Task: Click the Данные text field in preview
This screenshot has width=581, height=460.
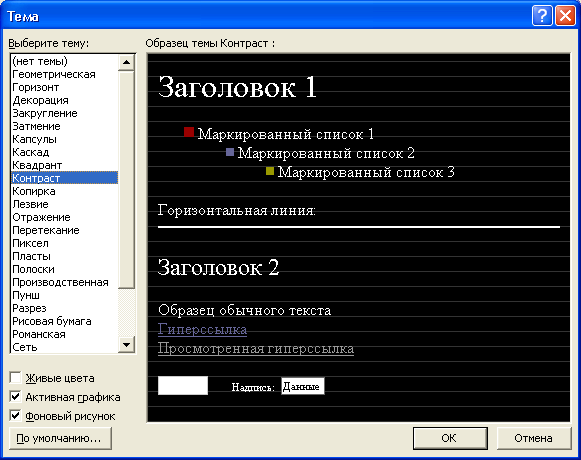Action: [303, 386]
